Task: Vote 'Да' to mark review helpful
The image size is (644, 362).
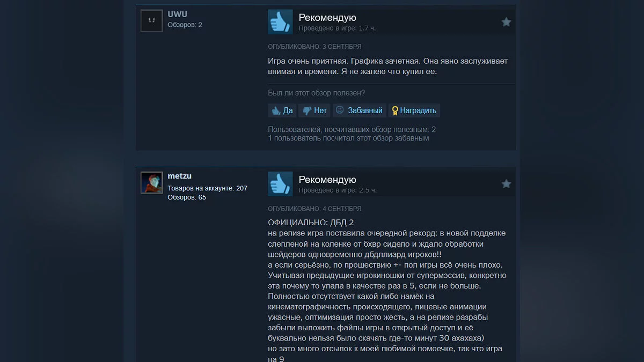Action: tap(282, 110)
